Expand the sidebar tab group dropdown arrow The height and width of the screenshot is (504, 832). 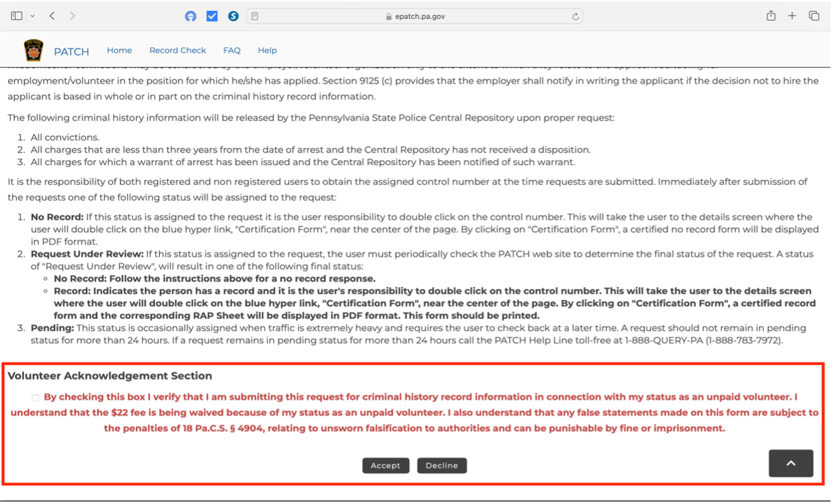pos(32,16)
